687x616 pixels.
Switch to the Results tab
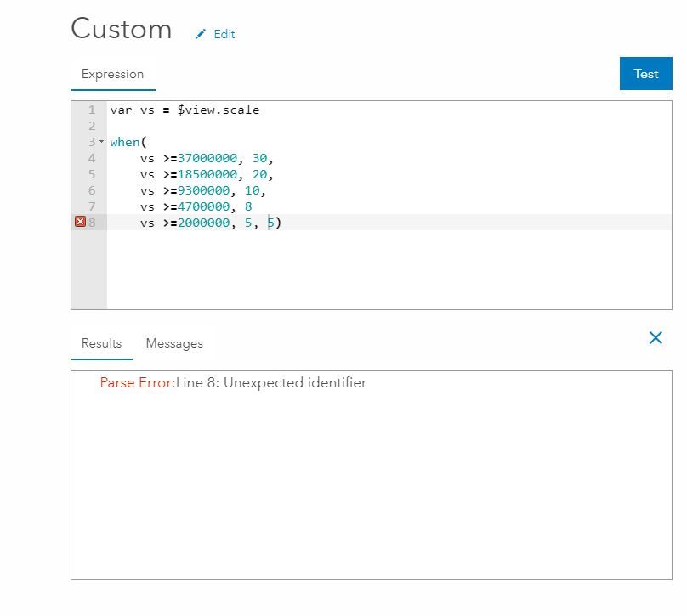click(101, 343)
